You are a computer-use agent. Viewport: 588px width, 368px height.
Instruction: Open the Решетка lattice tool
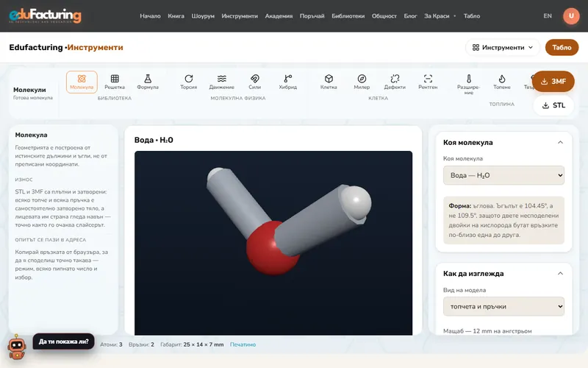pyautogui.click(x=115, y=82)
